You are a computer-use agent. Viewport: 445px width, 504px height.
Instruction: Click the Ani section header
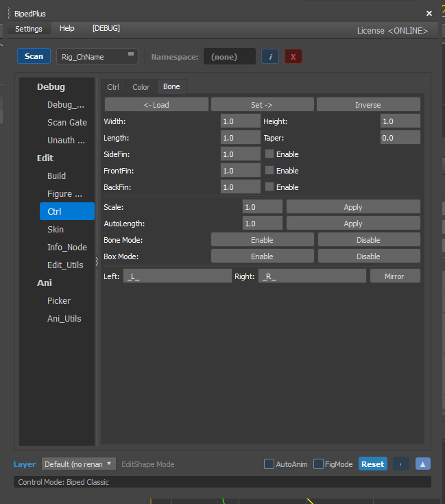(x=45, y=283)
